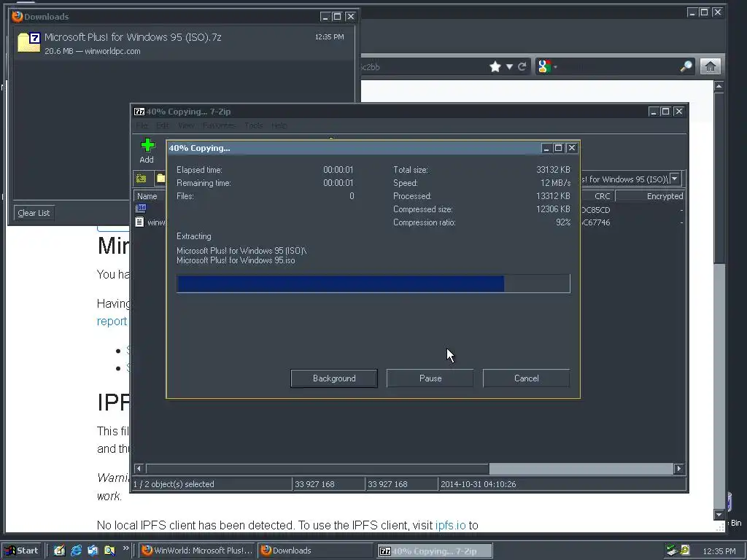Click the up-folder icon beside 7-Zip path bar
Screen dimensions: 747x560
[x=142, y=179]
